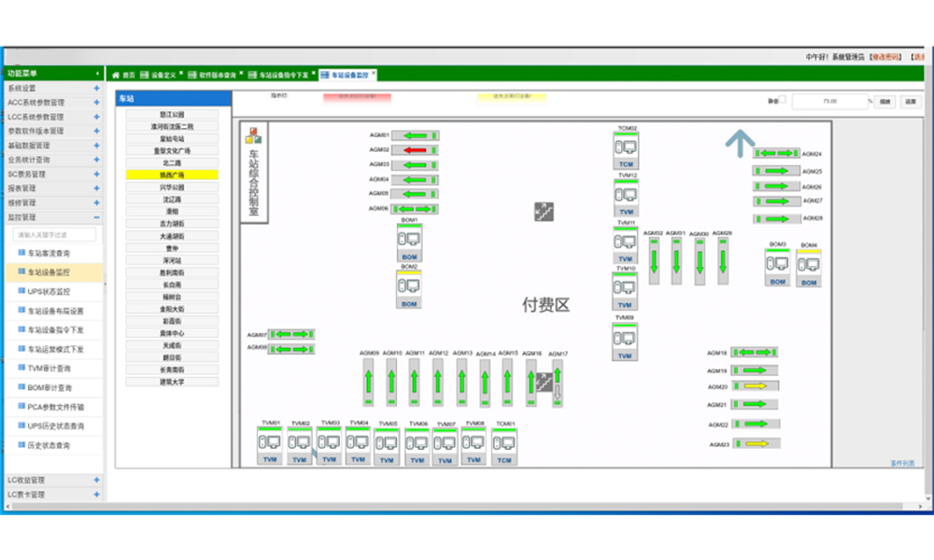The height and width of the screenshot is (560, 934).
Task: Click the large blue up arrow
Action: (x=740, y=142)
